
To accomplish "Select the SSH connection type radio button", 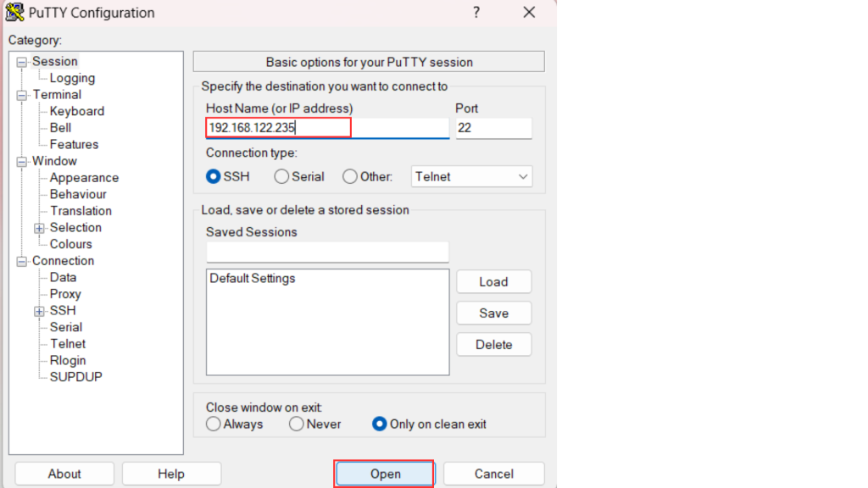I will [x=214, y=177].
